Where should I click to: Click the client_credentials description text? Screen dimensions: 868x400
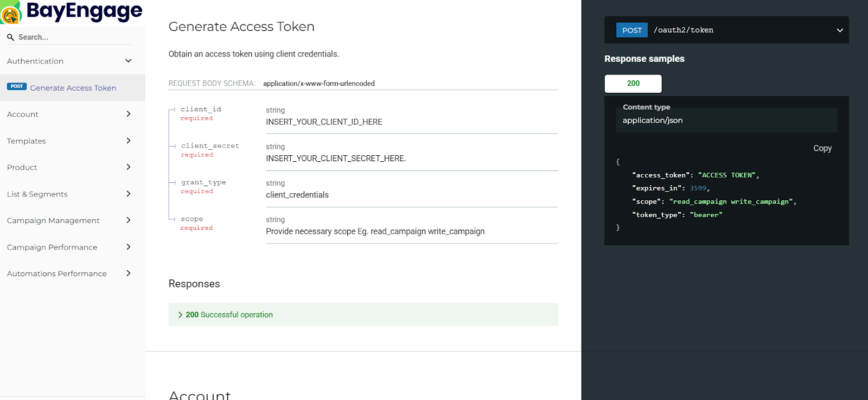pyautogui.click(x=297, y=195)
